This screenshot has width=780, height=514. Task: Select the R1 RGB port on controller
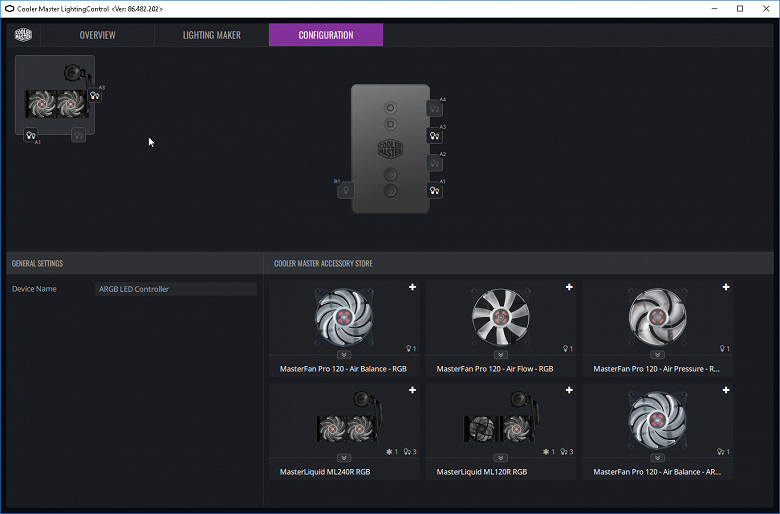[346, 191]
